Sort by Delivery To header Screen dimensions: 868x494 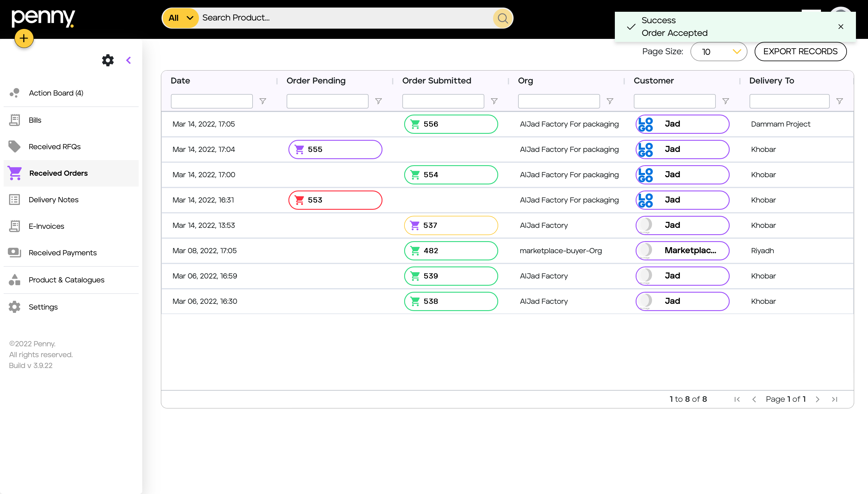tap(772, 81)
